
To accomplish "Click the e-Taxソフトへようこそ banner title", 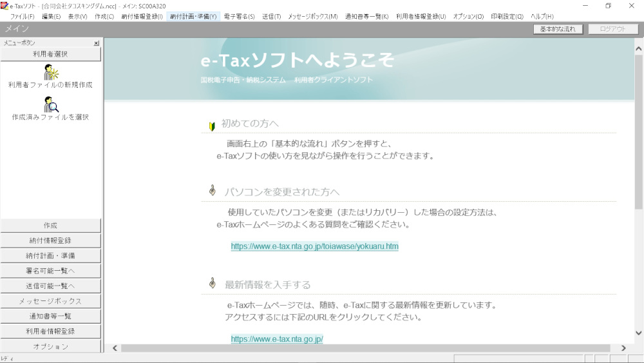I will pyautogui.click(x=297, y=61).
